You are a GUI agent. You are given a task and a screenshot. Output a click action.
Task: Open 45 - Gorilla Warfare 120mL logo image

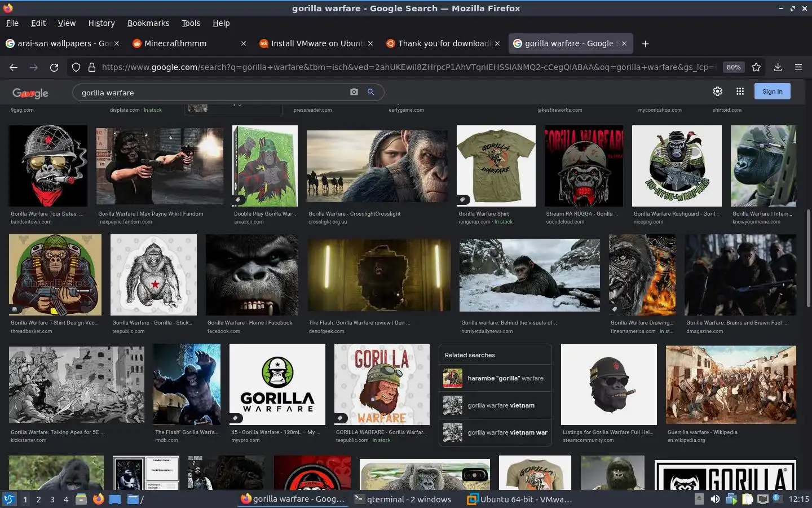point(277,384)
